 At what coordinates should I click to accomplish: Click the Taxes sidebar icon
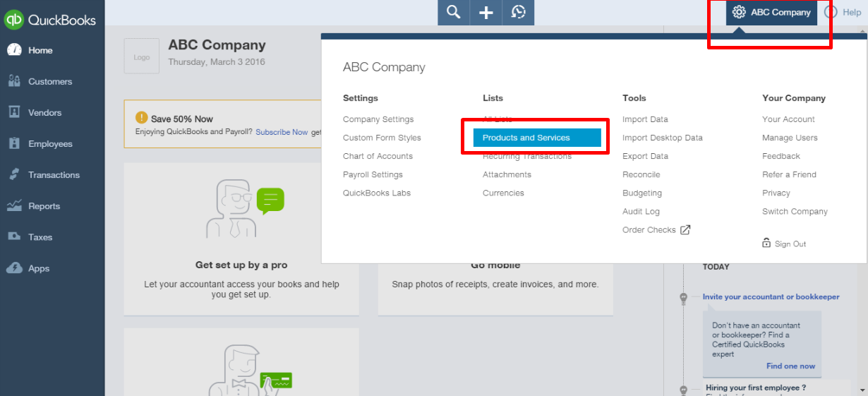(x=14, y=237)
